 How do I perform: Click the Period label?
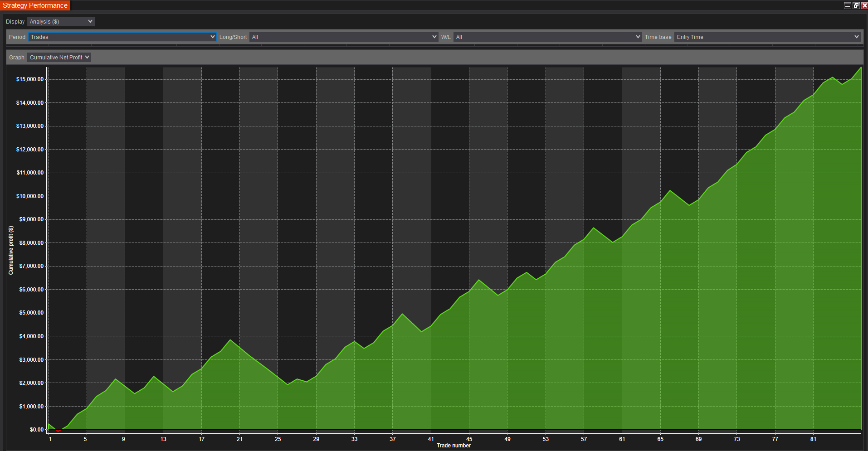[17, 37]
